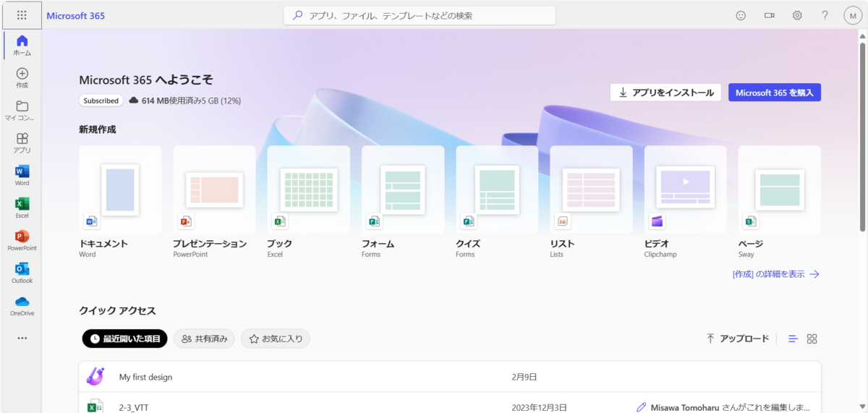Click Install apps button
Image resolution: width=868 pixels, height=413 pixels.
[666, 93]
